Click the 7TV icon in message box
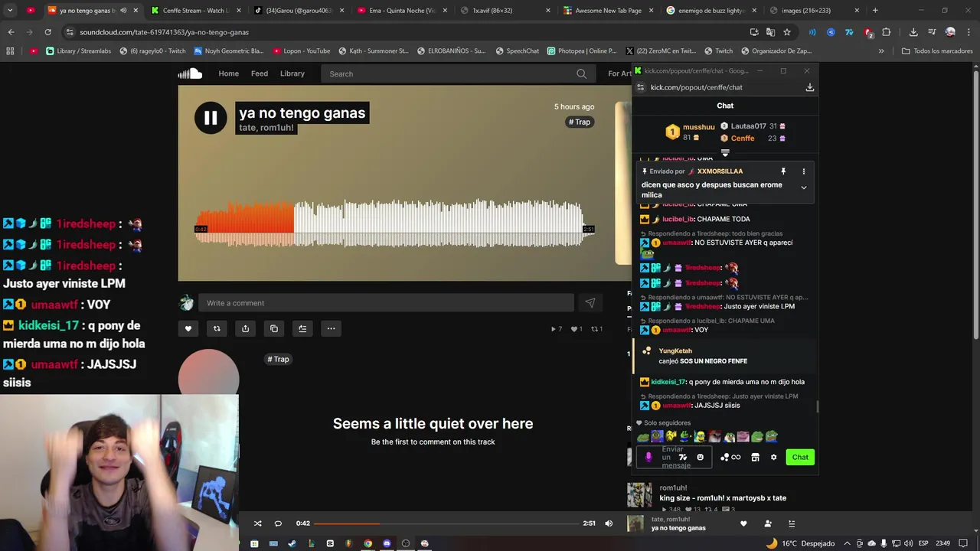 point(683,457)
